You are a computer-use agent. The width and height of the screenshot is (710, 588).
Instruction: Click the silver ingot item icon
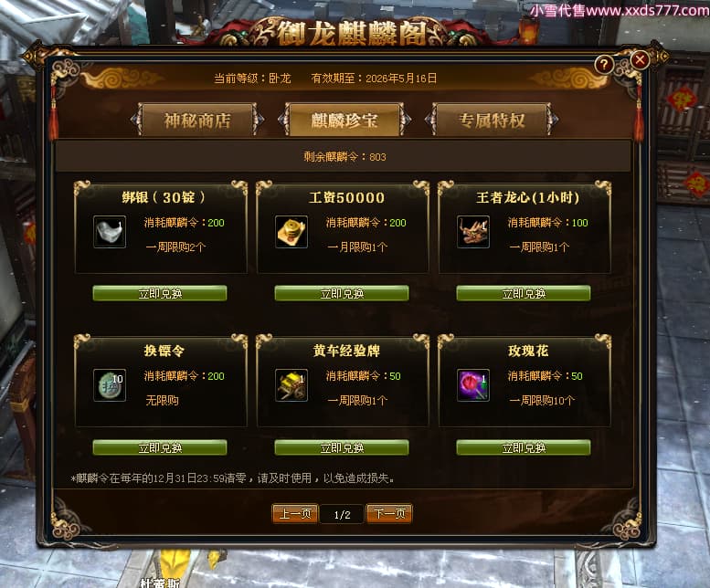point(110,232)
